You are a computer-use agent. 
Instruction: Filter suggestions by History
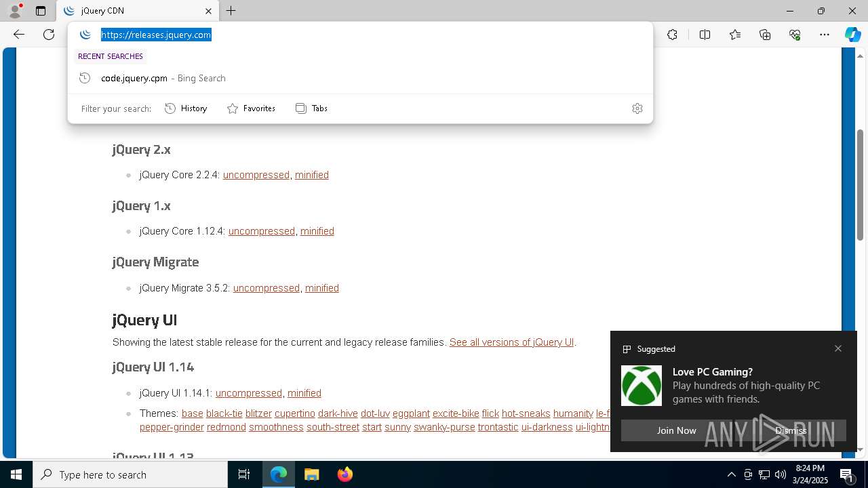(186, 108)
